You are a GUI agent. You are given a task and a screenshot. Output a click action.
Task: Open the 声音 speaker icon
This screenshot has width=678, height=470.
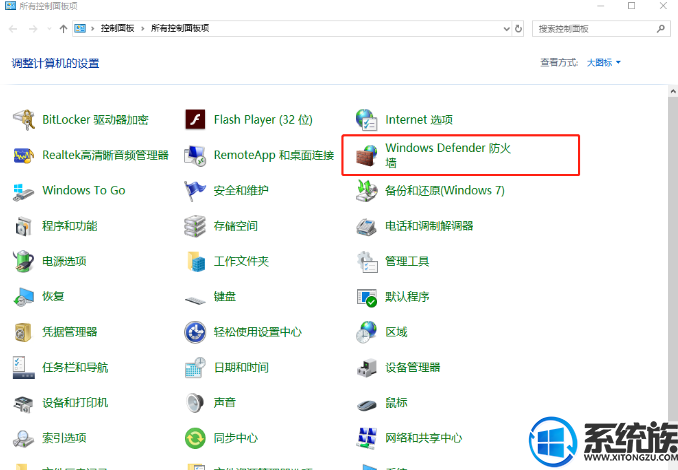[x=195, y=403]
